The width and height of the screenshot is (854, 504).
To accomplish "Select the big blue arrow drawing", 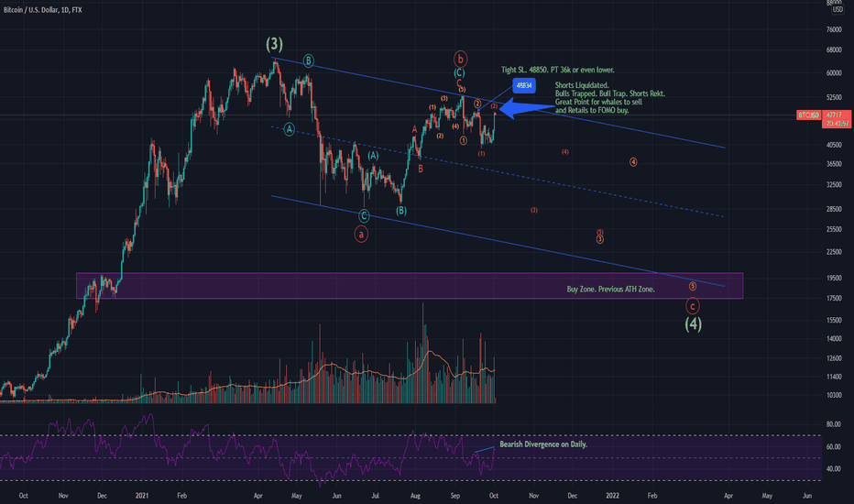I will tap(526, 108).
